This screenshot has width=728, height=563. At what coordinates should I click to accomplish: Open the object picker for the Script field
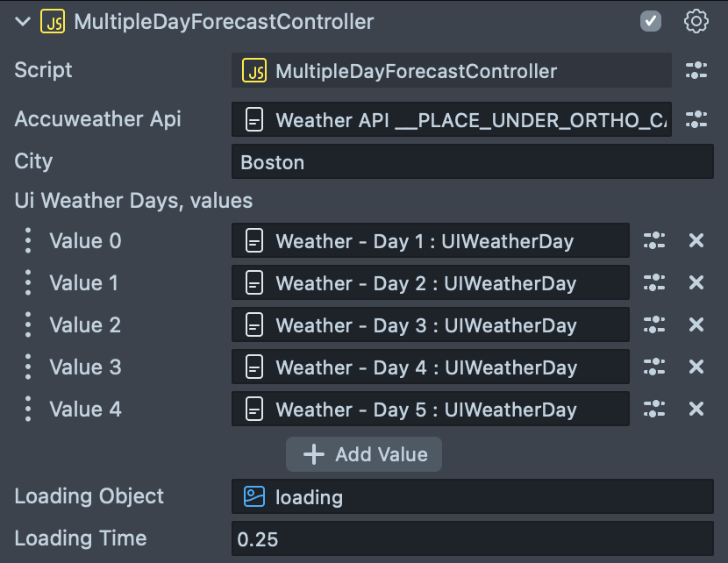pos(696,71)
